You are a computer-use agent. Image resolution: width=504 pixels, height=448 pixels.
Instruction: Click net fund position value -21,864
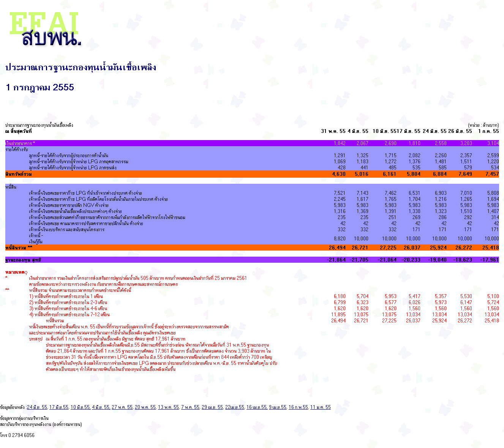click(336, 260)
